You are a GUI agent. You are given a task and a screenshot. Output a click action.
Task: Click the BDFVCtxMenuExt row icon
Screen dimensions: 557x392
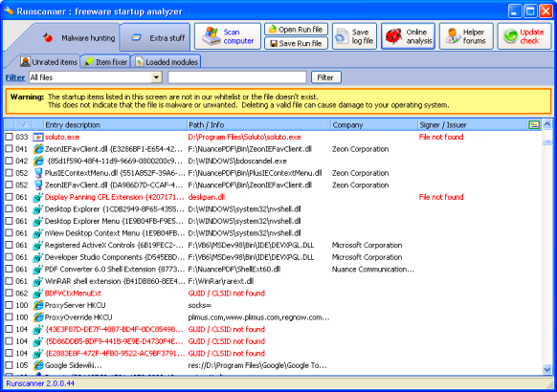click(37, 294)
